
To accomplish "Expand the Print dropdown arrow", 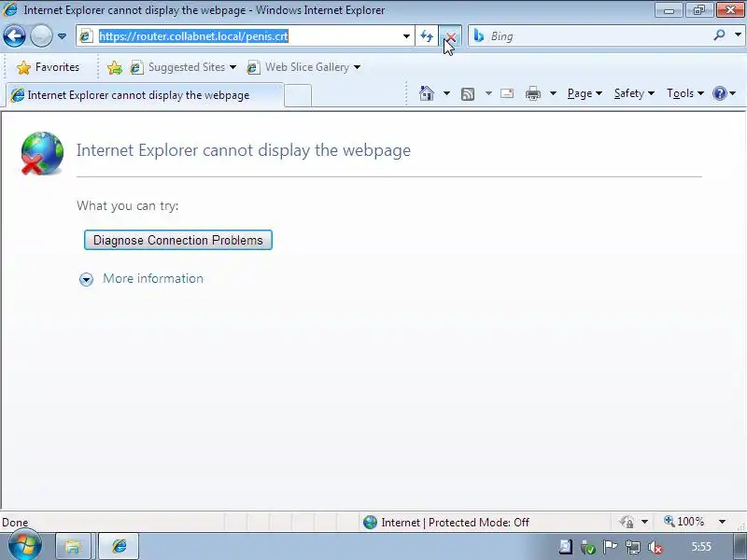I will coord(553,93).
